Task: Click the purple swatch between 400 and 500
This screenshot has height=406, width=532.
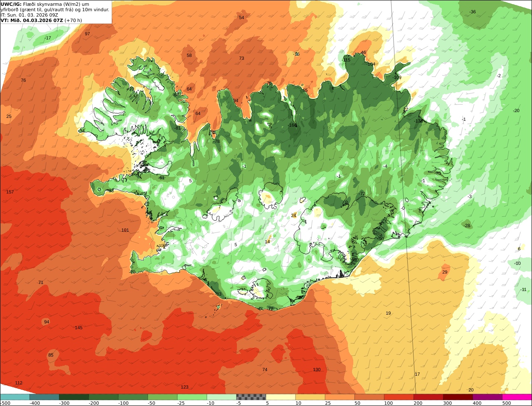Action: [x=487, y=397]
